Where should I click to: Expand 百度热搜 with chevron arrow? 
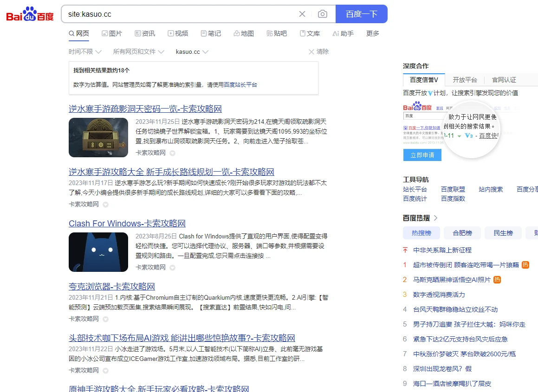[436, 218]
